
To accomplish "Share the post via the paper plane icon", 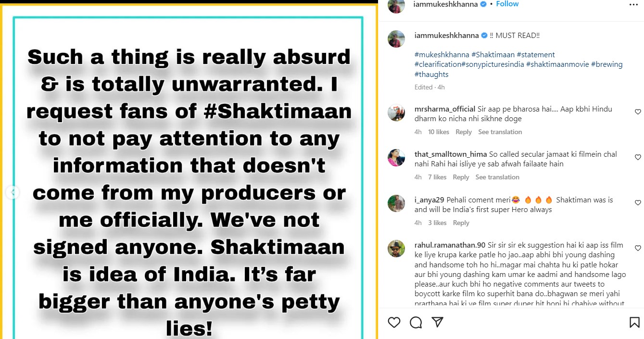I will pyautogui.click(x=437, y=322).
